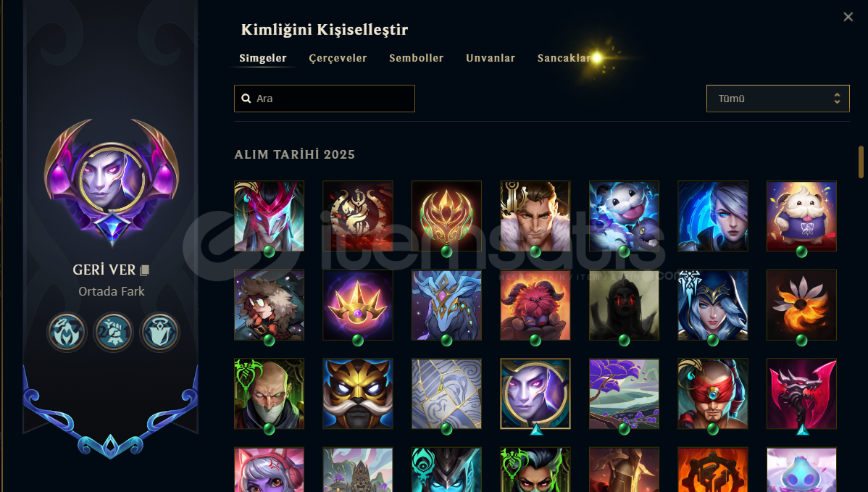
Task: Choose the golden crown with purple eye icon
Action: [358, 305]
